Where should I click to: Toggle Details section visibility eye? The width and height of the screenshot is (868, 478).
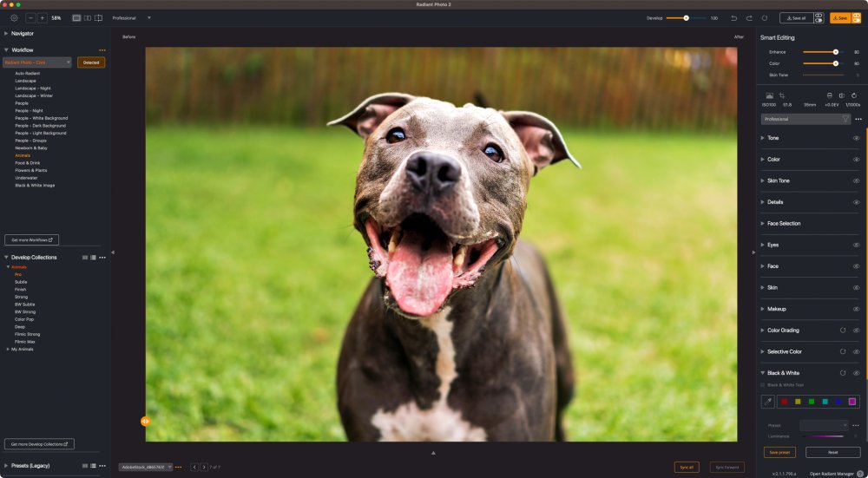(857, 202)
